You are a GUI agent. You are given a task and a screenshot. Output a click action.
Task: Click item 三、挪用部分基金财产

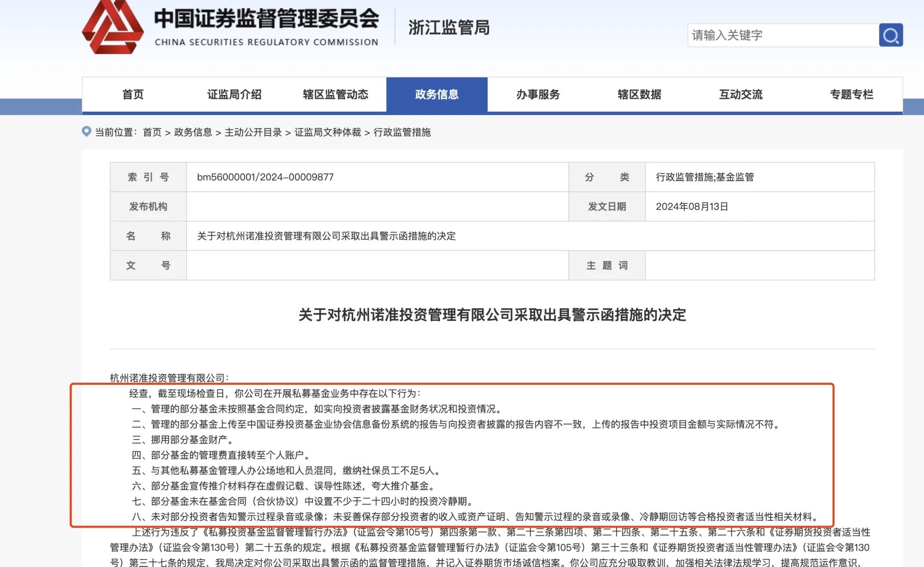pos(183,439)
